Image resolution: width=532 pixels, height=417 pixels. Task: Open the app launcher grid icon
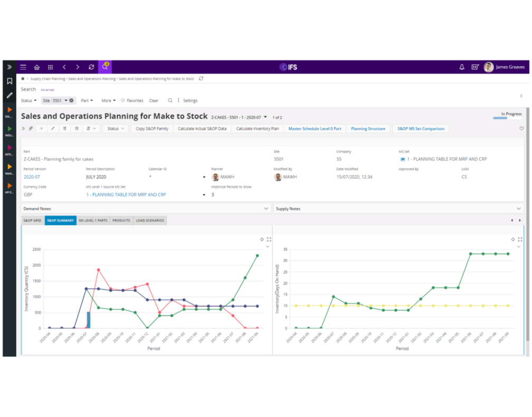(50, 67)
